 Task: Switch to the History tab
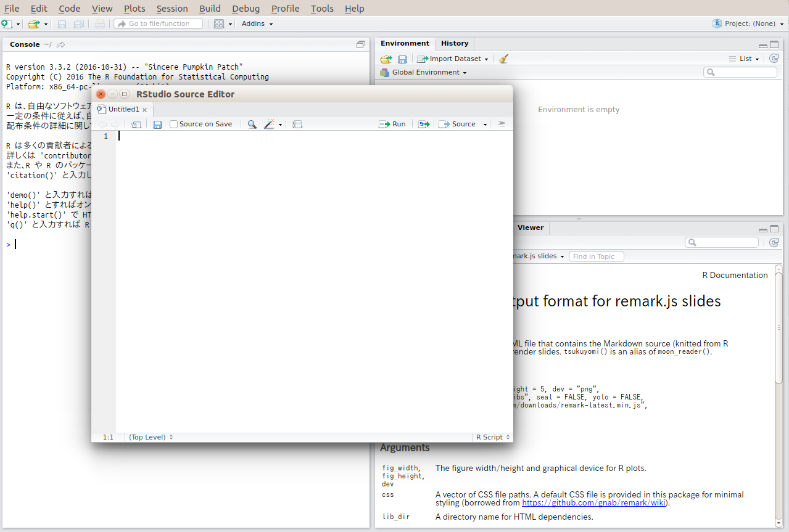(x=455, y=43)
